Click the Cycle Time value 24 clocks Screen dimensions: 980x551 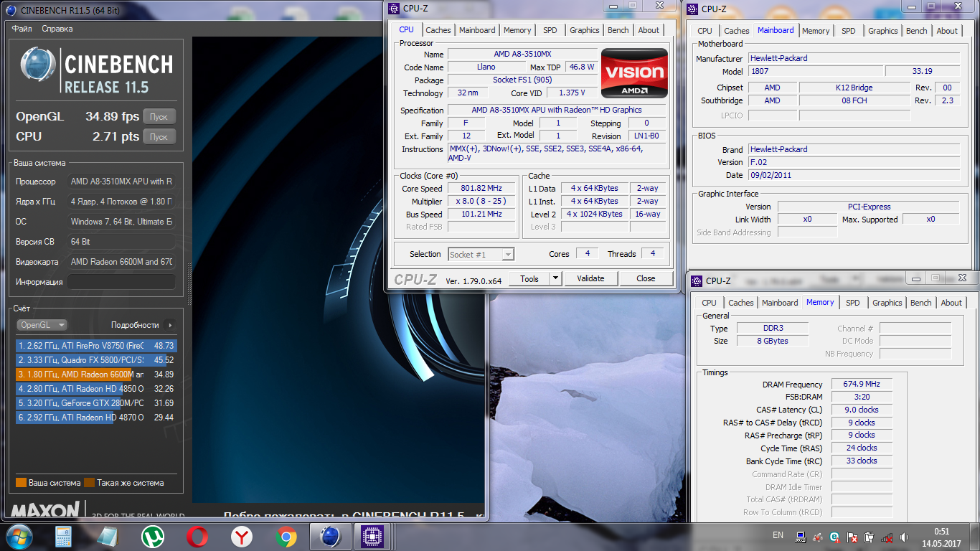(862, 448)
